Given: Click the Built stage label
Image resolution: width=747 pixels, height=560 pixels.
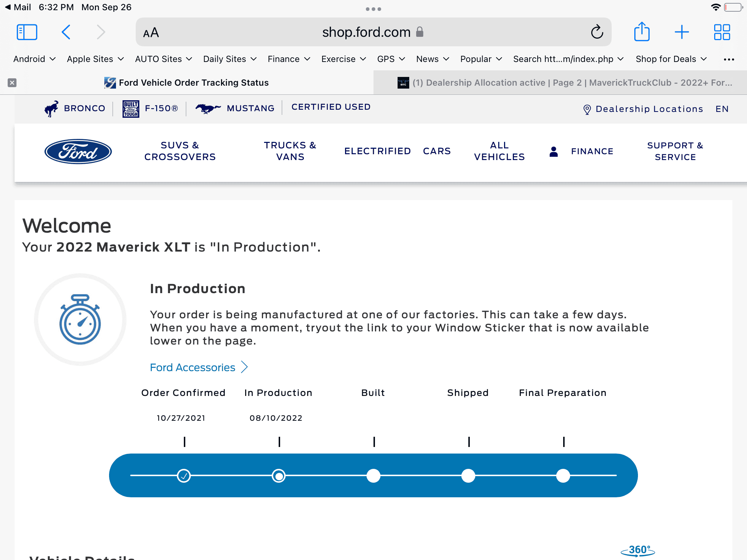Looking at the screenshot, I should point(373,393).
